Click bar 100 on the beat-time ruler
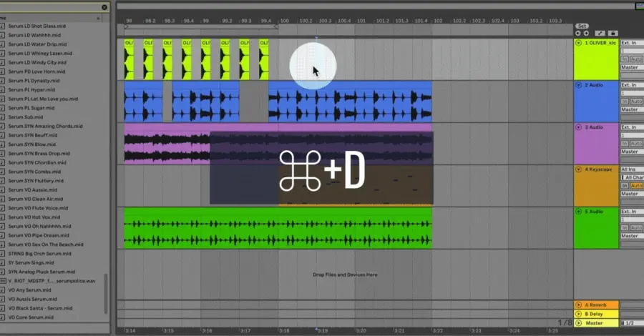This screenshot has height=336, width=644. 284,21
